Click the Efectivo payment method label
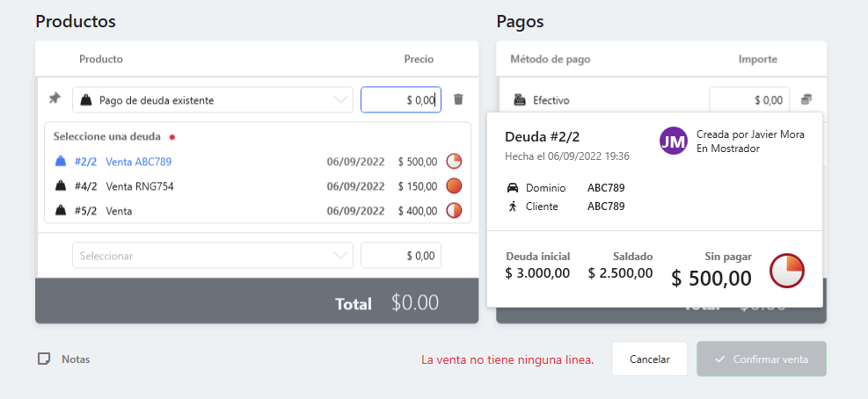Image resolution: width=868 pixels, height=399 pixels. pos(551,100)
